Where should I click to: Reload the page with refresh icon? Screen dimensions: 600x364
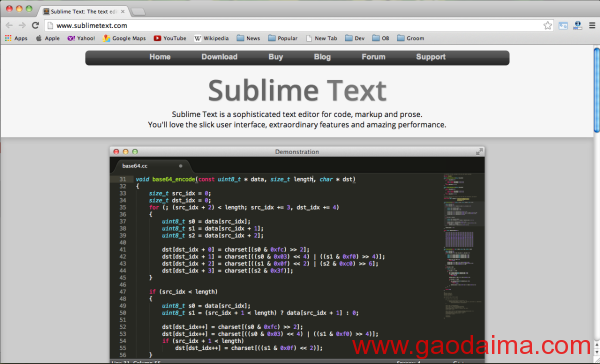[36, 25]
